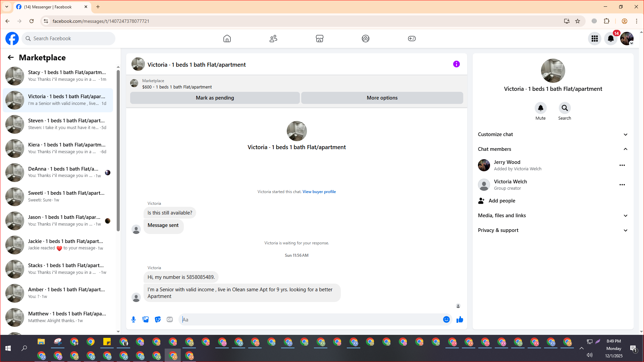Screen dimensions: 644x362
Task: Open Chrome tab search dropdown
Action: [7, 7]
